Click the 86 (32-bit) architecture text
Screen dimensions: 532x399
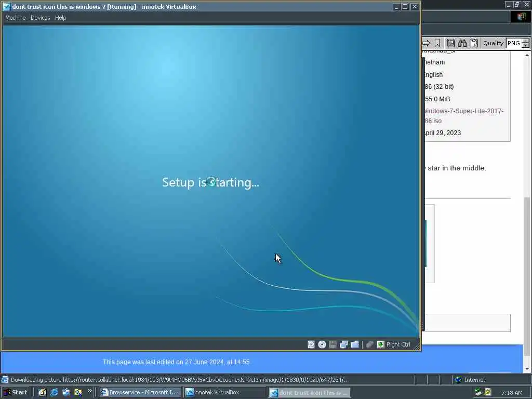tap(439, 87)
